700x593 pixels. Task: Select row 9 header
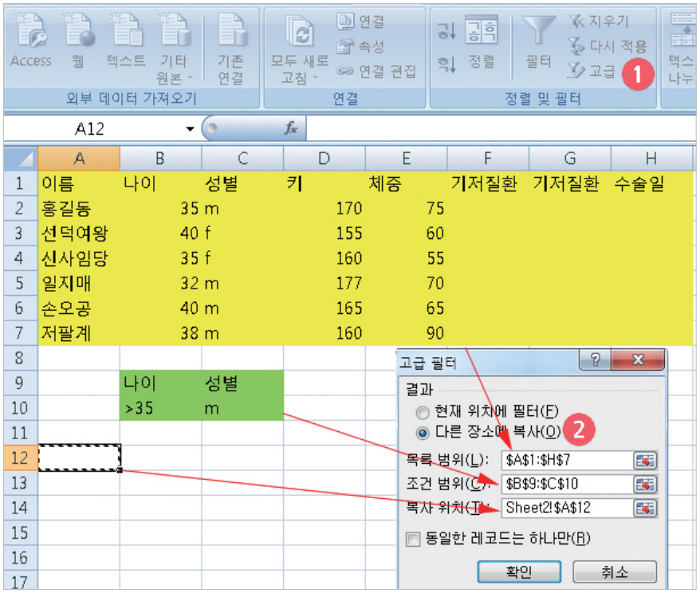(21, 383)
